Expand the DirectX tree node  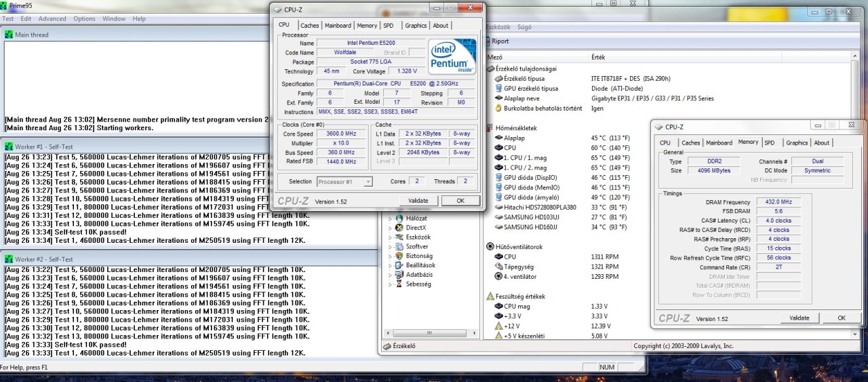[389, 227]
